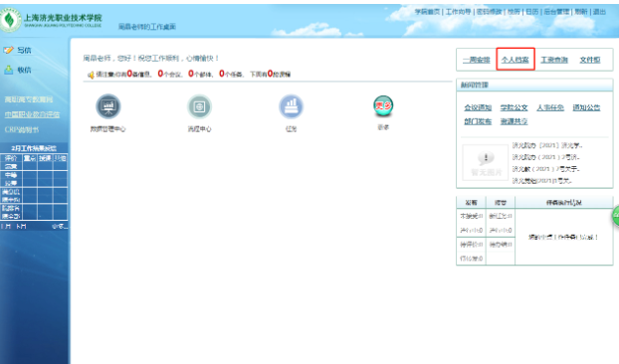Open the 工资查询 salary query link
The height and width of the screenshot is (364, 619).
click(x=554, y=60)
